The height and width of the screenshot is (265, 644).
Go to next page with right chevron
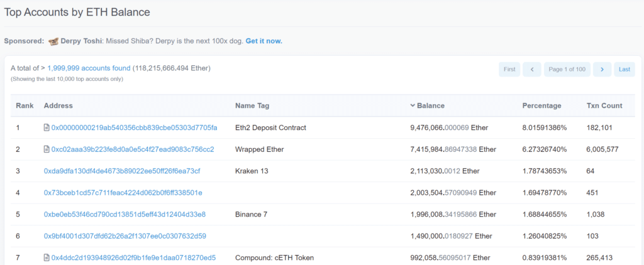click(602, 69)
